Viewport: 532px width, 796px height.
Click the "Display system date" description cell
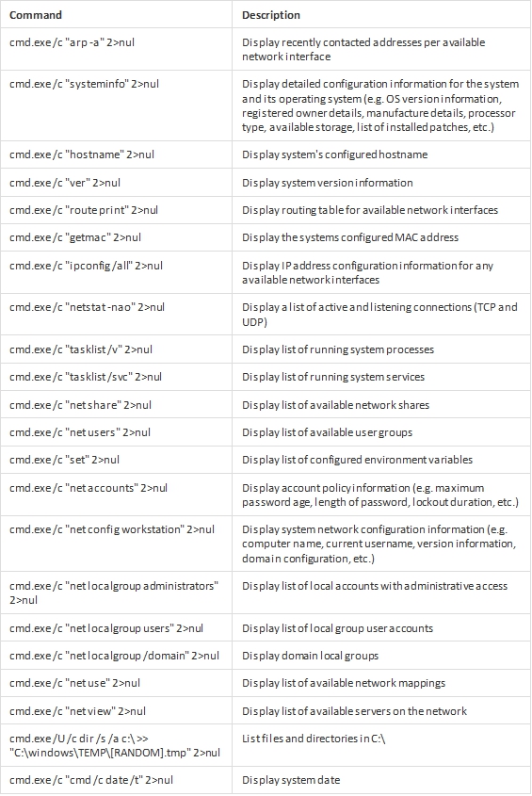(x=381, y=780)
